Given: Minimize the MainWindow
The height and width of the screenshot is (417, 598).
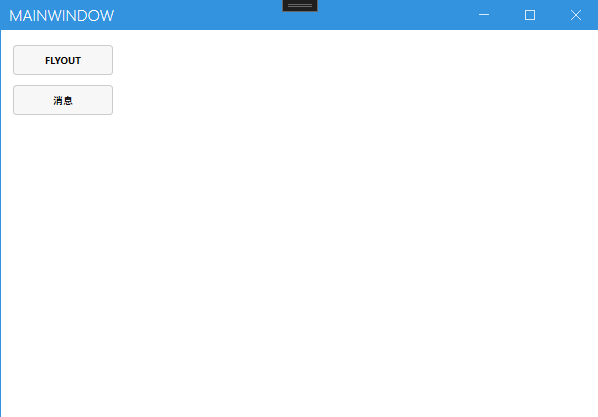Looking at the screenshot, I should (x=484, y=15).
